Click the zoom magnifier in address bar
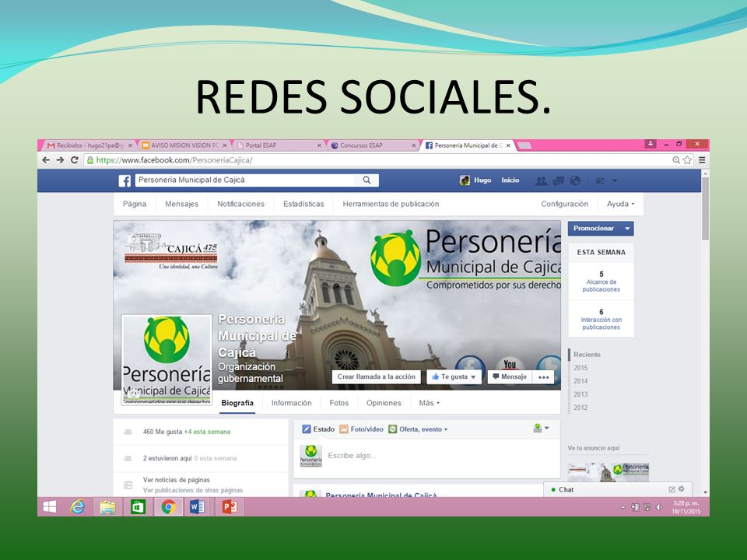Image resolution: width=747 pixels, height=560 pixels. coord(676,160)
